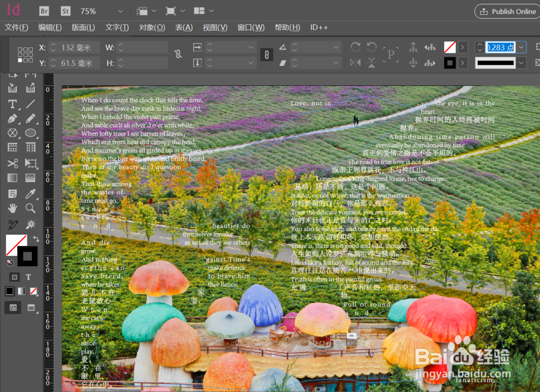Toggle constrain proportions for width and height
This screenshot has height=392, width=540.
178,54
